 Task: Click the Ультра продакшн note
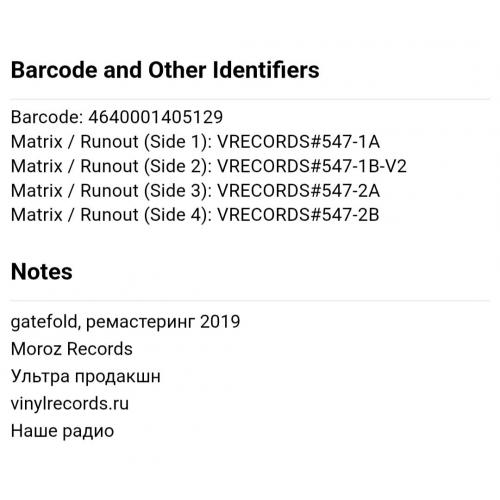[x=86, y=377]
